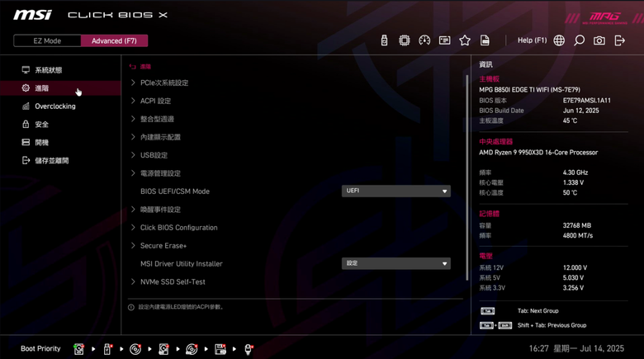Click the exit door icon in toolbar
The height and width of the screenshot is (359, 644).
point(619,40)
